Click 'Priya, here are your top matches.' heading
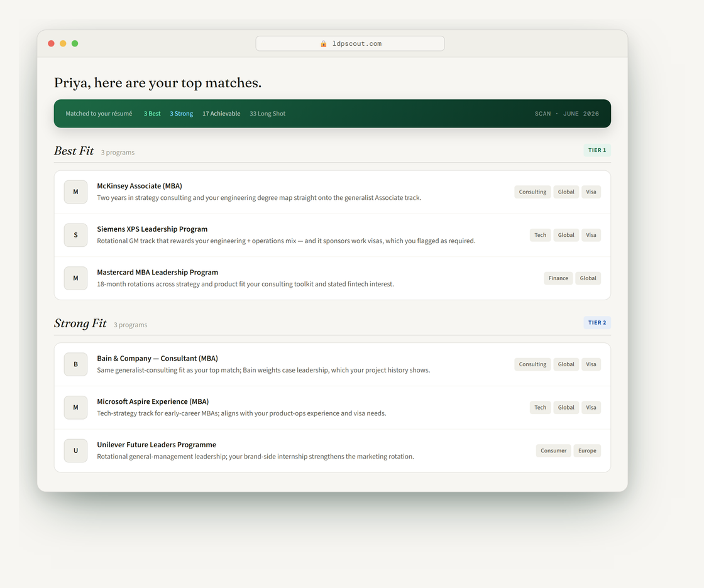Image resolution: width=704 pixels, height=588 pixels. pos(158,83)
